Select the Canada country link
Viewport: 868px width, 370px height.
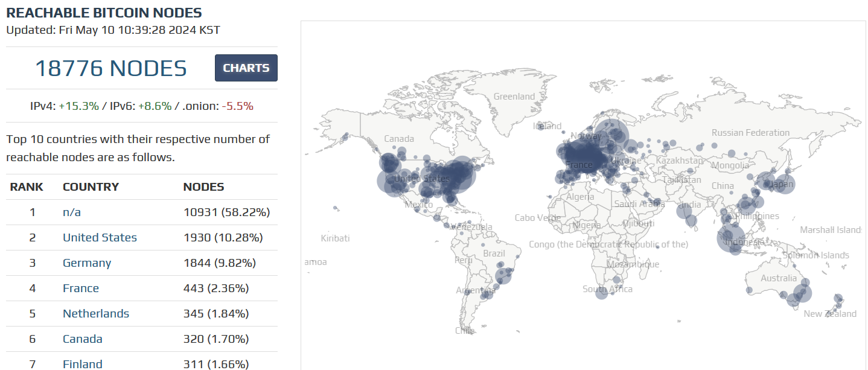click(x=83, y=339)
